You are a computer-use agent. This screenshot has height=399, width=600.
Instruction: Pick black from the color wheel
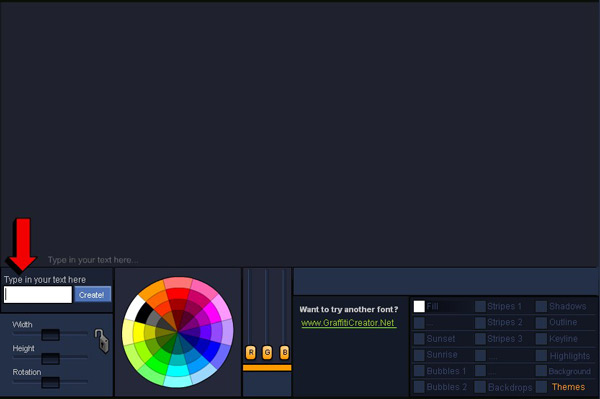click(144, 313)
